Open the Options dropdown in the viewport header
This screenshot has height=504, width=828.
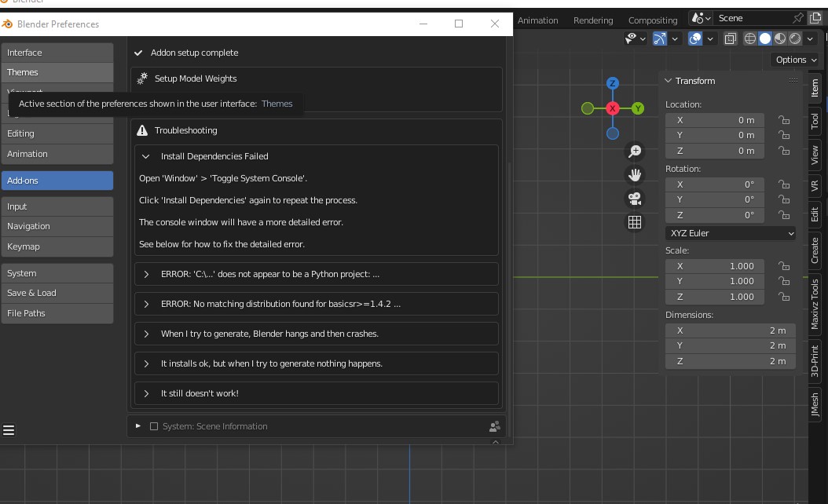tap(795, 60)
